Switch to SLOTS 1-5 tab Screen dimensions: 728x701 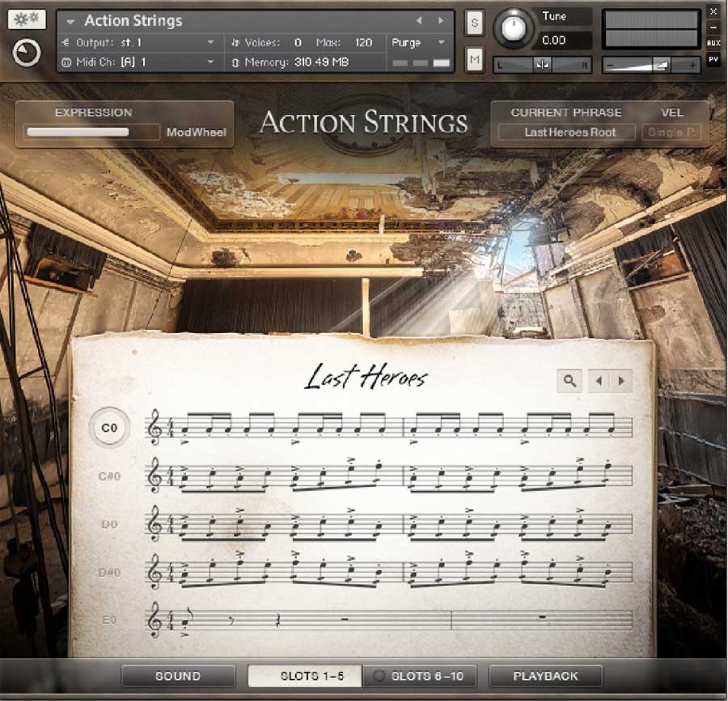(x=305, y=676)
